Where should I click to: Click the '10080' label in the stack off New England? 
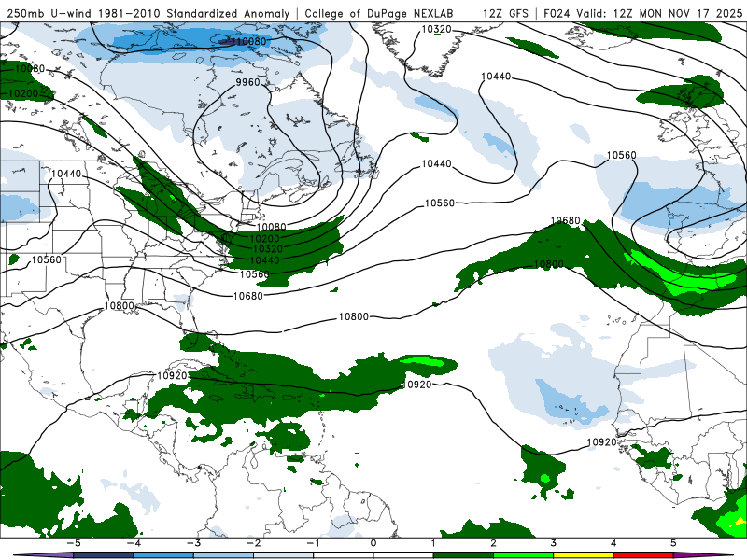271,227
